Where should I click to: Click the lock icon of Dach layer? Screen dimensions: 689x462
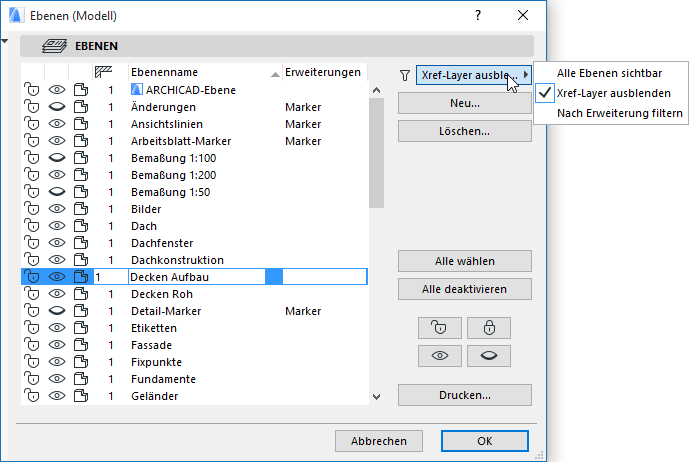[x=31, y=226]
